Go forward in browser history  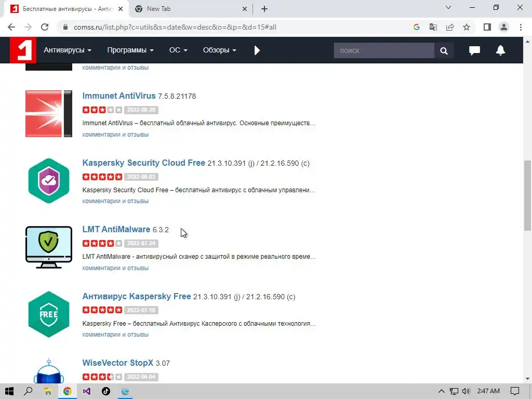28,27
